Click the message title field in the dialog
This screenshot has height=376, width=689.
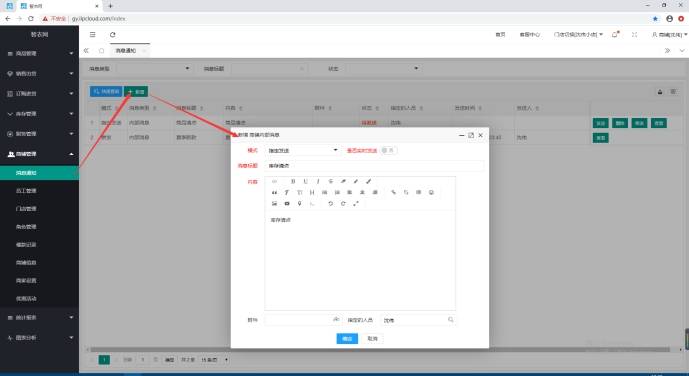pyautogui.click(x=374, y=166)
